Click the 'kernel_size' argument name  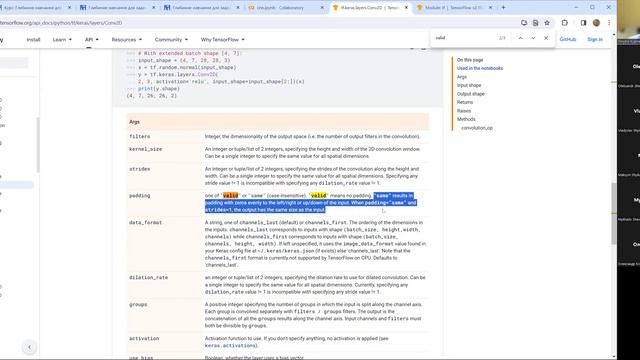pyautogui.click(x=145, y=149)
